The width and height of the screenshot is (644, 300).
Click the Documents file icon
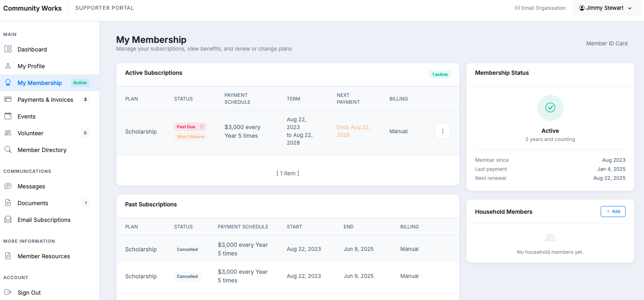coord(8,203)
